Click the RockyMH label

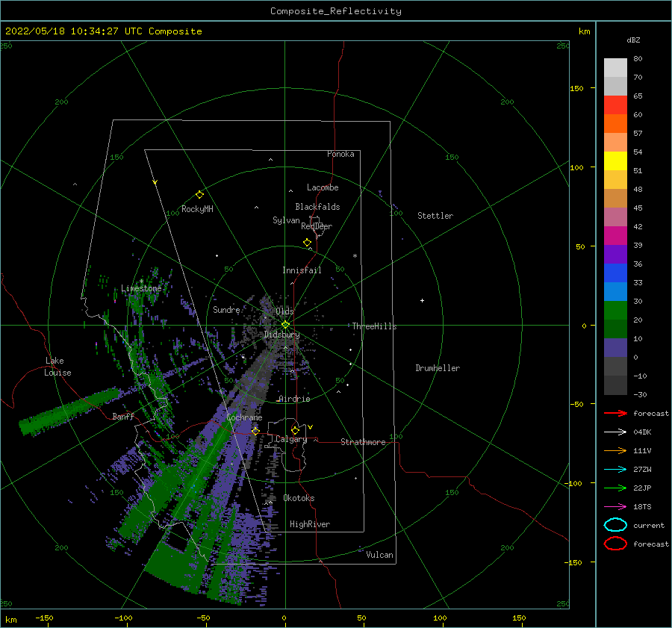coord(197,209)
